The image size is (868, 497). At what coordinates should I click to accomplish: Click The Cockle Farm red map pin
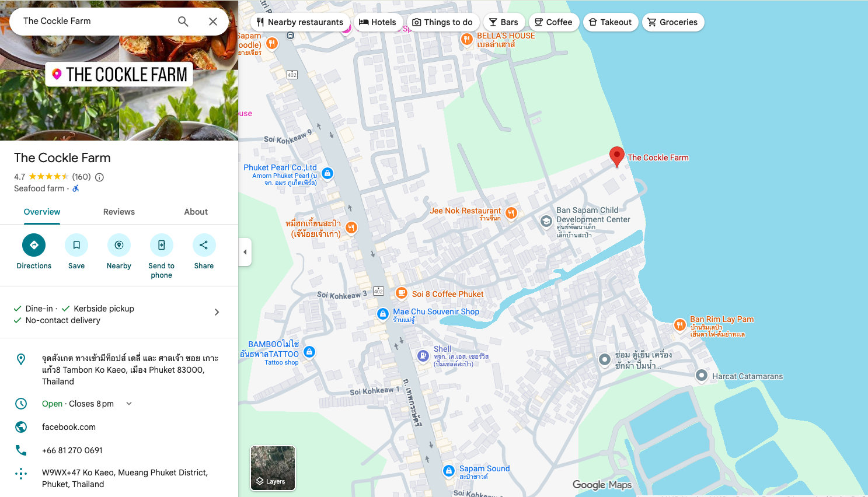pos(616,157)
